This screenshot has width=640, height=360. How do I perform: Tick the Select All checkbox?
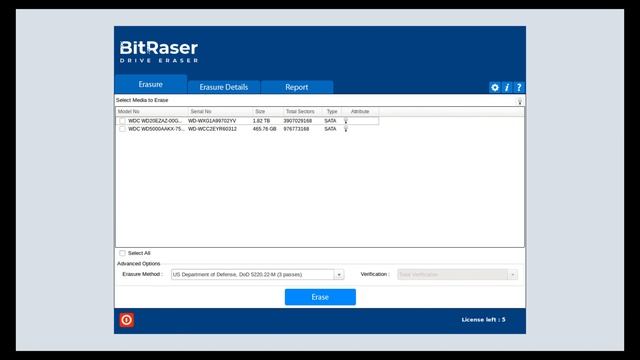tap(122, 253)
